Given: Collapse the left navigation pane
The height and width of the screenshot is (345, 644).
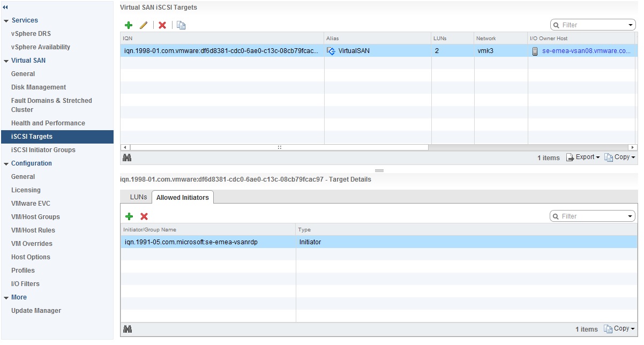Looking at the screenshot, I should click(x=5, y=6).
